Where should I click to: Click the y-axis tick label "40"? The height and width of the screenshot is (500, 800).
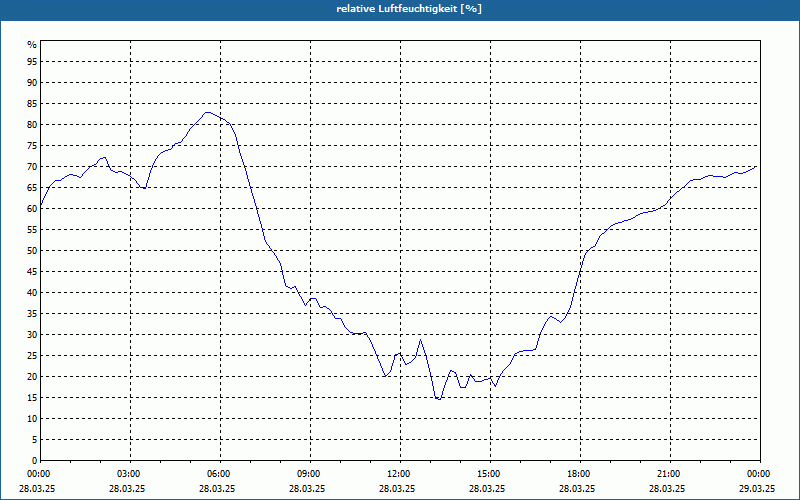coord(32,293)
